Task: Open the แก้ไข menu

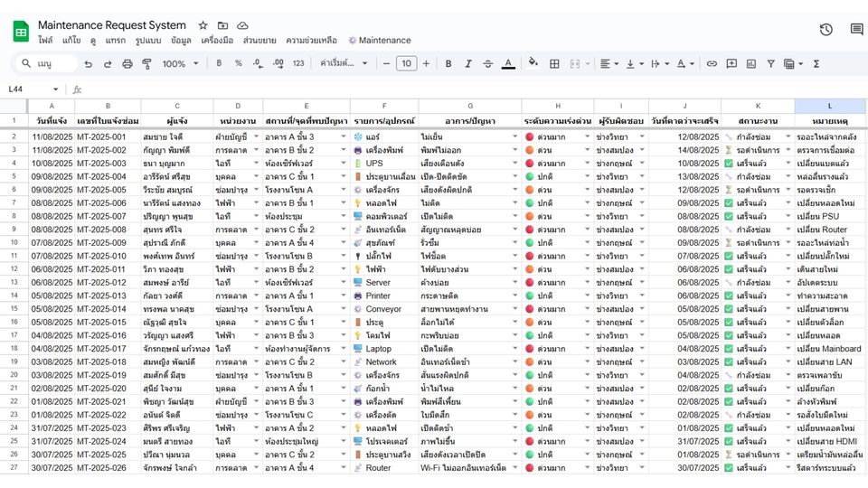Action: point(71,41)
